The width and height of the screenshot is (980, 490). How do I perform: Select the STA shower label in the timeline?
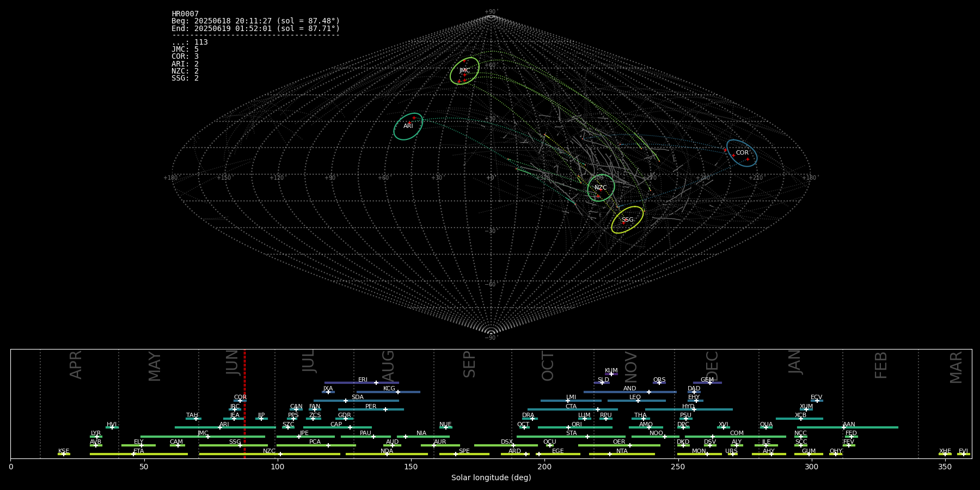(571, 433)
